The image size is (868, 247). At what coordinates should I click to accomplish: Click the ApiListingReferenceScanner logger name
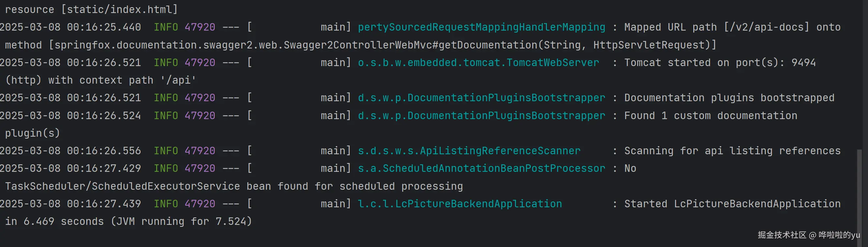[469, 151]
